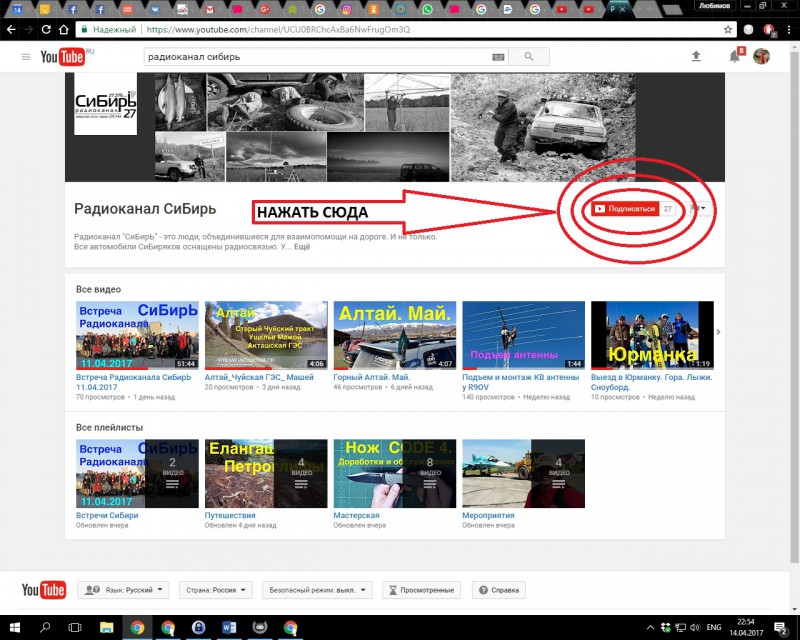Open the Безопасный режим: выкл. dropdown
800x640 pixels.
coord(317,590)
